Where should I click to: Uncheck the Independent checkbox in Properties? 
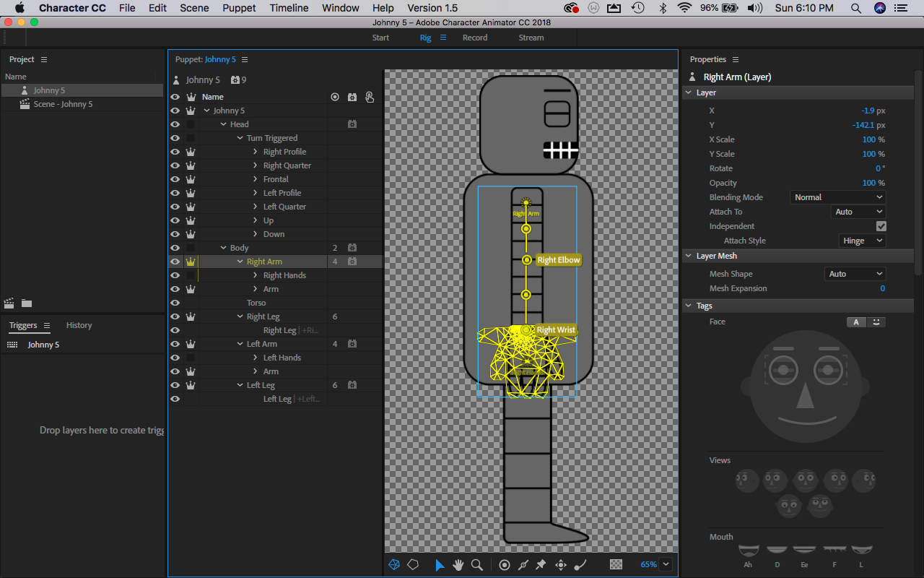point(881,226)
